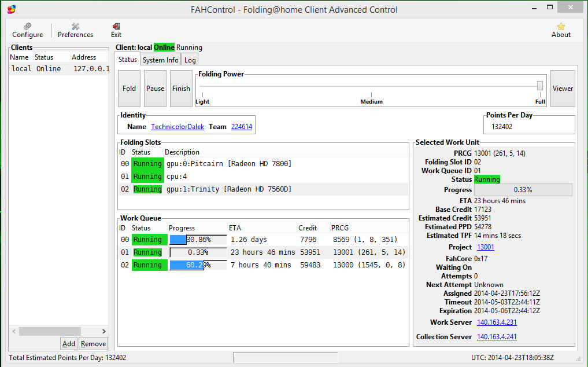Screen dimensions: 588x367
Task: Click the Fold button
Action: tap(129, 88)
